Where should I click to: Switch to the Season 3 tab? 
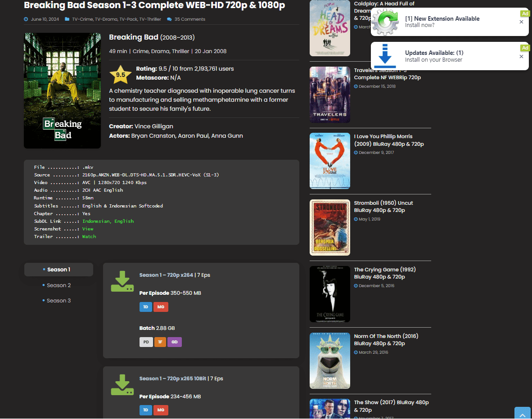pos(59,301)
